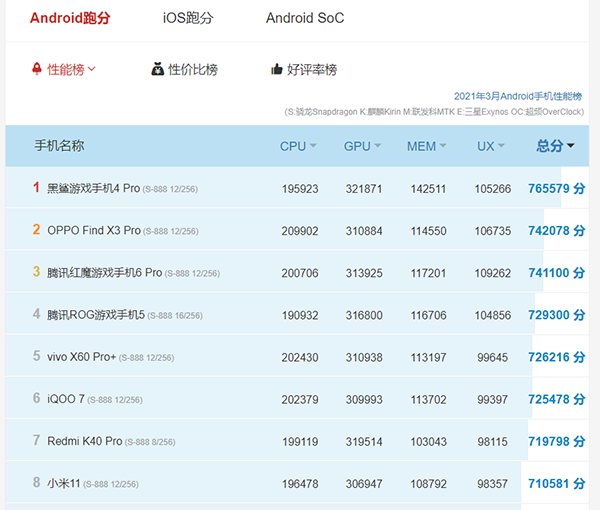
Task: Select the Android跑分 tab
Action: (x=69, y=18)
